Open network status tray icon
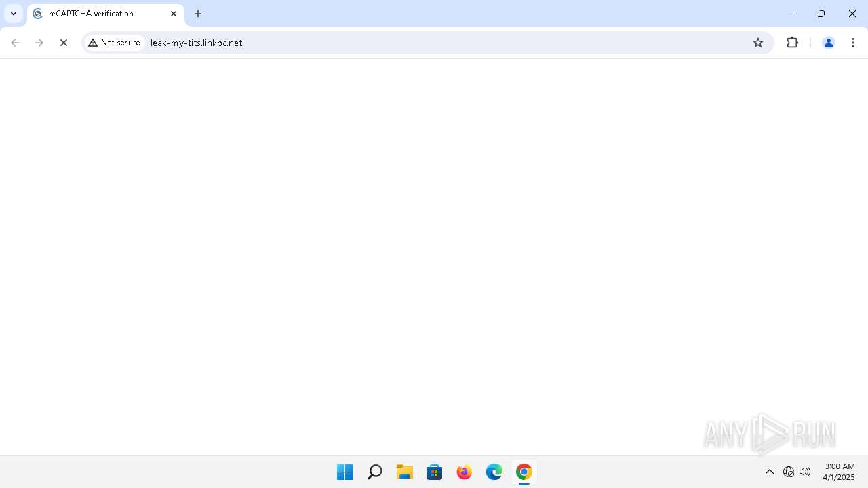The image size is (868, 488). 789,472
